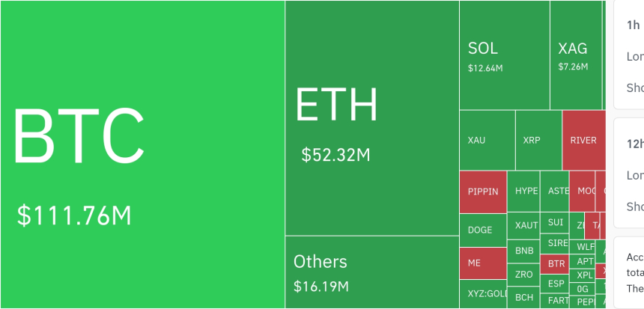644x309 pixels.
Task: Click the BTC $111.76M heatmap tile
Action: 142,154
